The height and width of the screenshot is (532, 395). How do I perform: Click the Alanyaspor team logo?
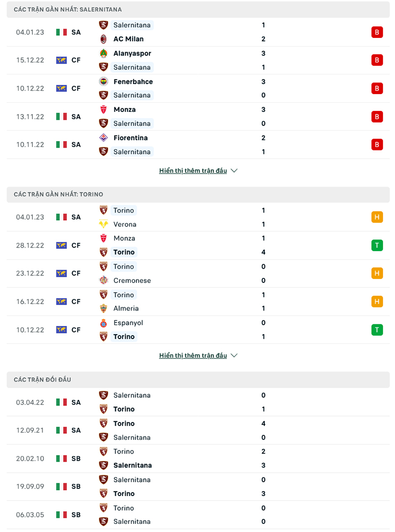(x=103, y=53)
